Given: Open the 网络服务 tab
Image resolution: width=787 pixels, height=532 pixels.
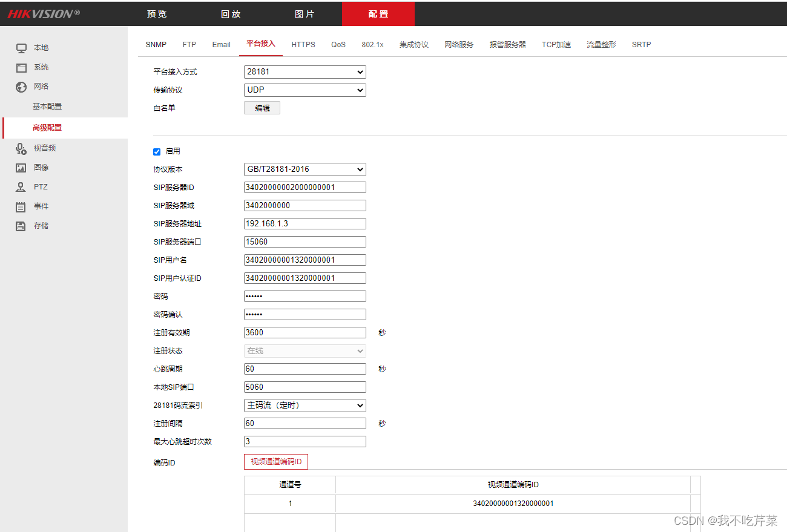Looking at the screenshot, I should coord(459,45).
